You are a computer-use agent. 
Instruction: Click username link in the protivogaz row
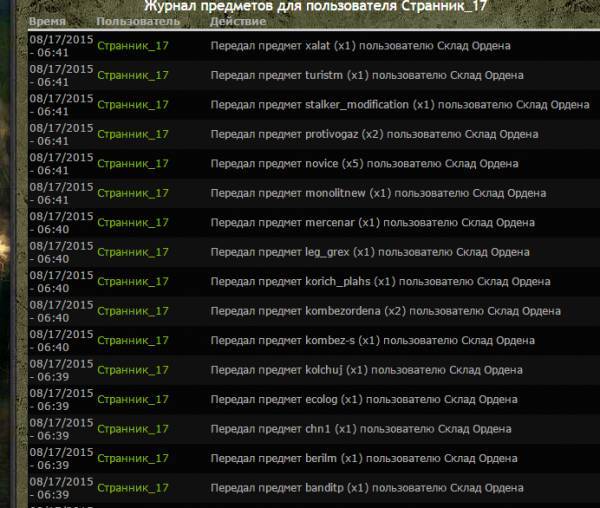133,134
